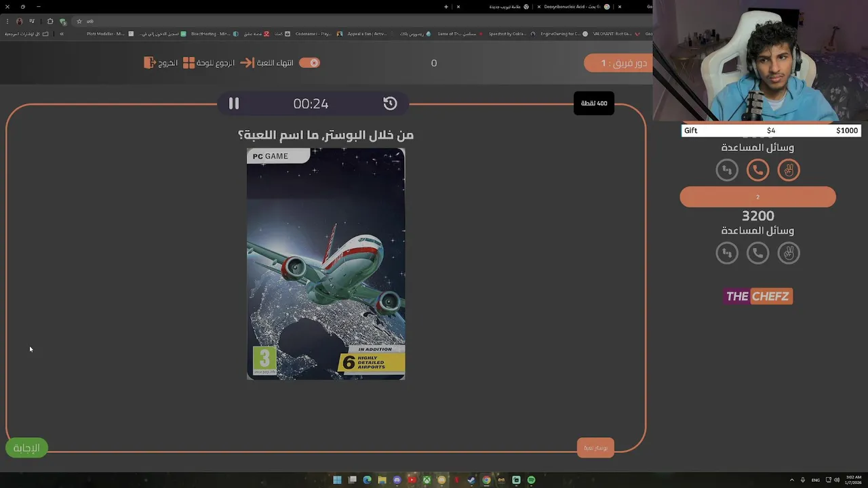Open the YouTube app in the taskbar
The width and height of the screenshot is (868, 488).
tap(412, 480)
